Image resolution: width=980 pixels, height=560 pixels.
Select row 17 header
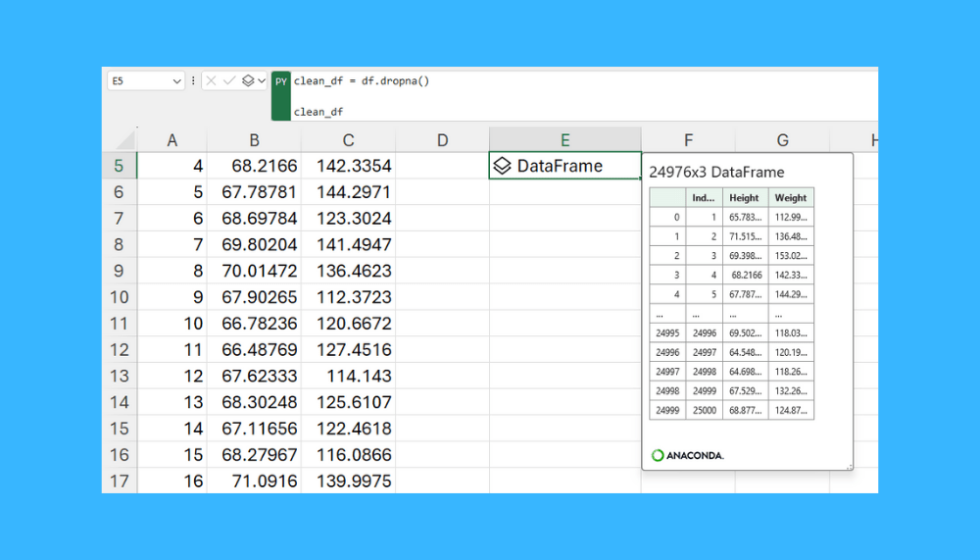119,481
